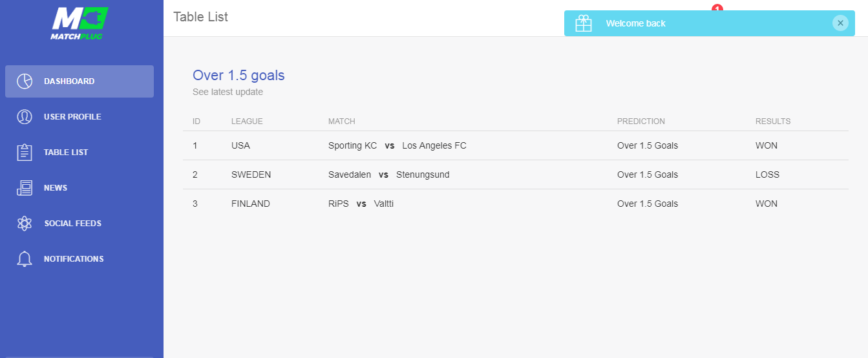Open Dashboard via pie chart icon
Viewport: 868px width, 358px height.
click(25, 81)
